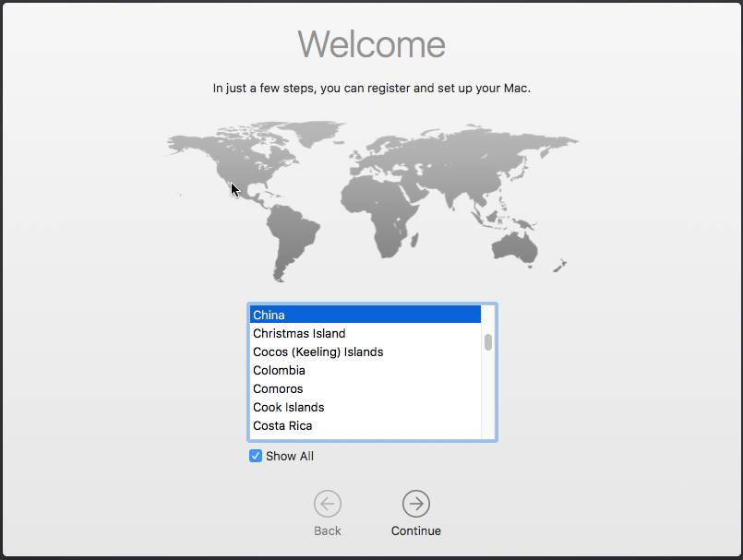This screenshot has width=743, height=560.
Task: Choose Costa Rica in the list
Action: [x=366, y=425]
